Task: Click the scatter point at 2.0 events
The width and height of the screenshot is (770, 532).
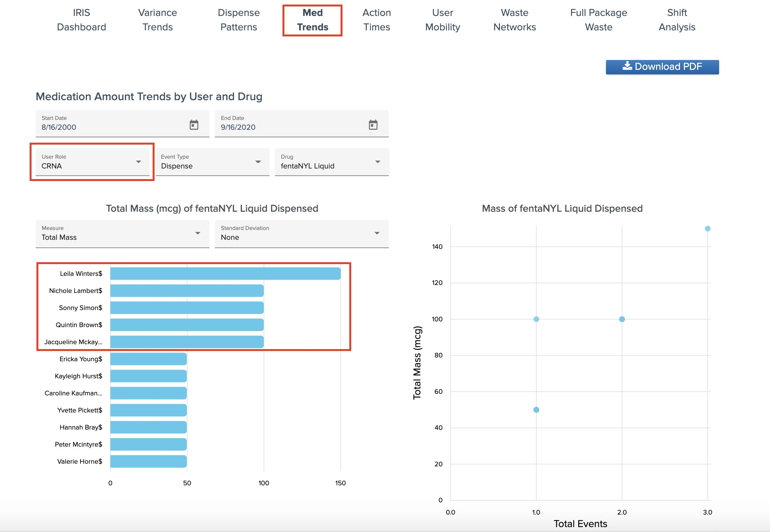Action: (622, 319)
